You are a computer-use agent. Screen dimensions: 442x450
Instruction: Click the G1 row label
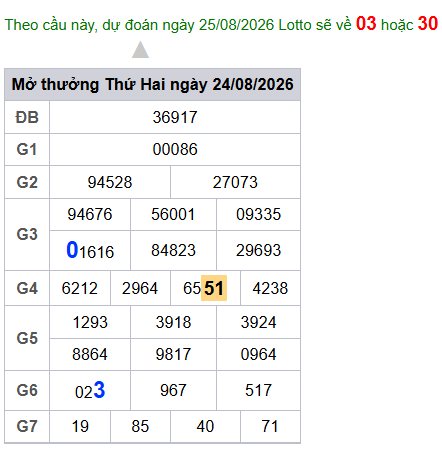[x=27, y=149]
